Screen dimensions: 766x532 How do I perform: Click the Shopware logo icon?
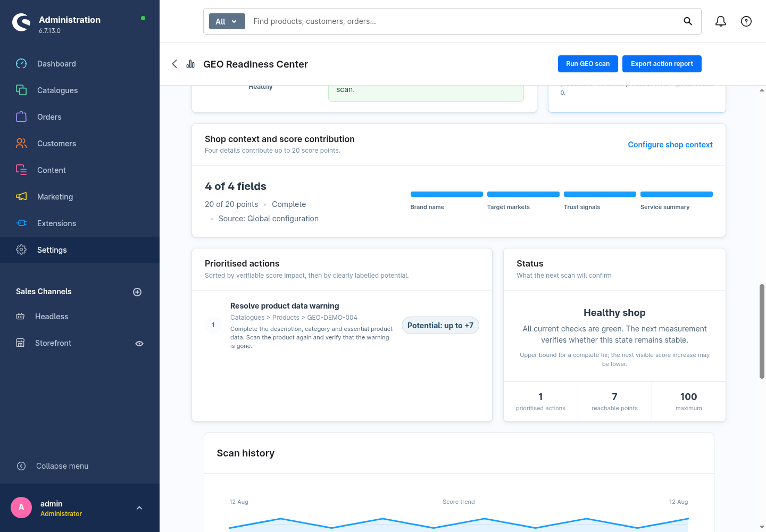pos(21,22)
